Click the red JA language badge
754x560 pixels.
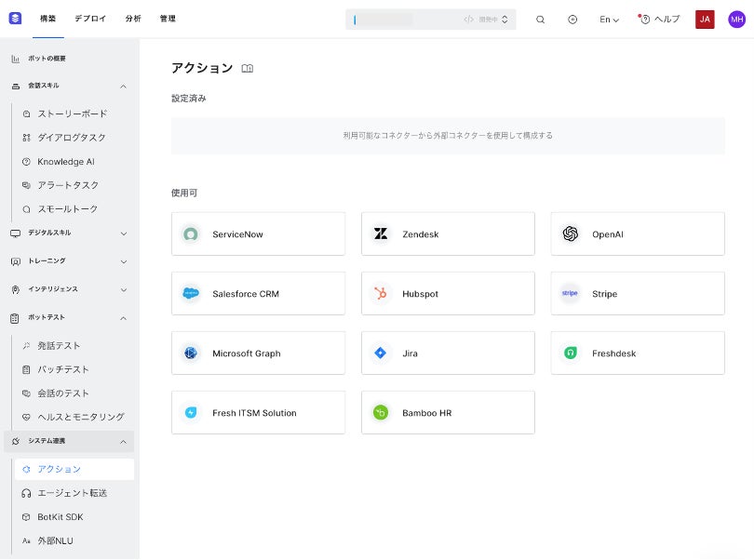pos(705,20)
